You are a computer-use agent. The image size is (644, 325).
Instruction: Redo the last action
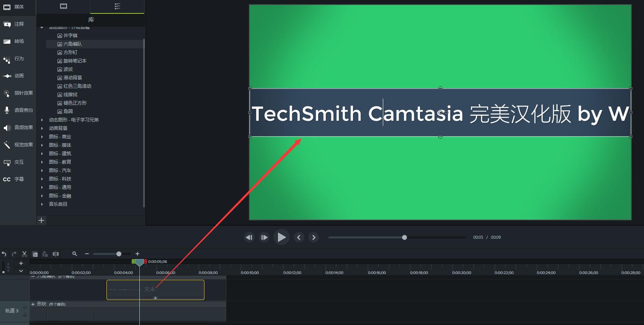14,254
